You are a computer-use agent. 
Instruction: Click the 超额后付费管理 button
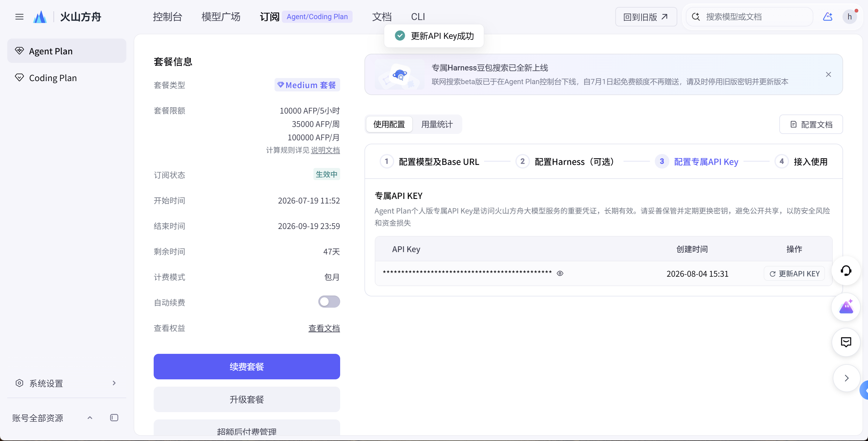click(247, 428)
